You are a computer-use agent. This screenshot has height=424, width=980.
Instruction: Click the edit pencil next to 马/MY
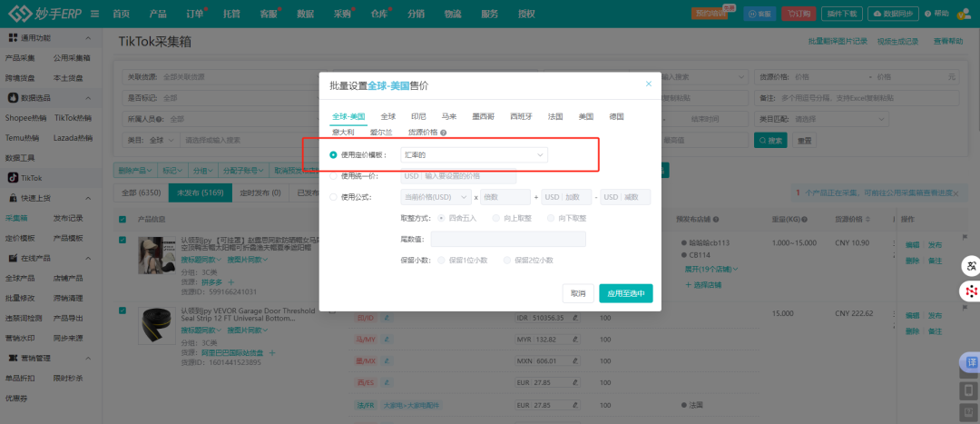[387, 339]
